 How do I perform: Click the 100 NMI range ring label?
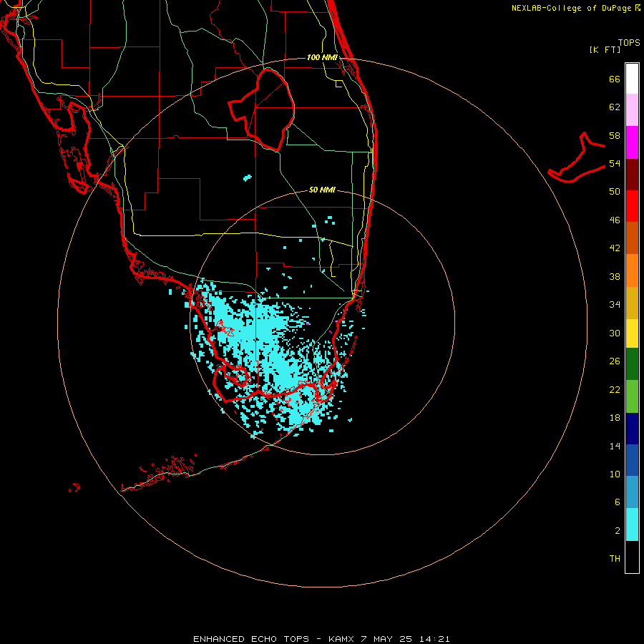click(x=322, y=57)
